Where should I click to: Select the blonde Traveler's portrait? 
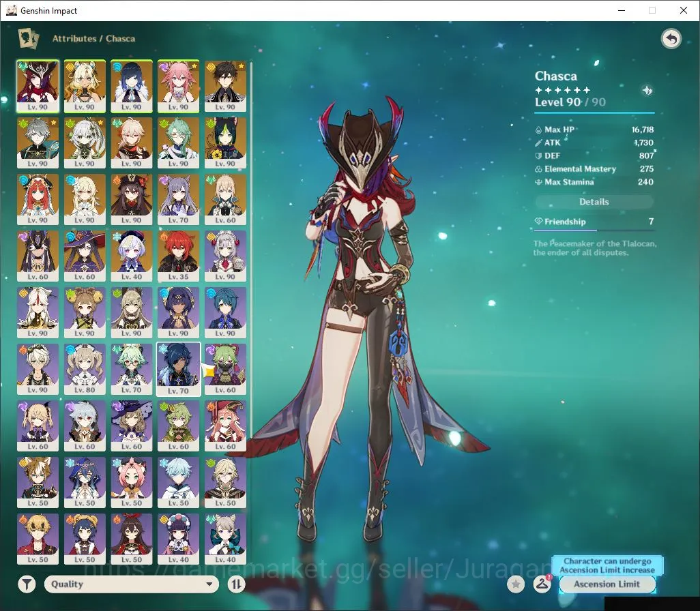tap(85, 200)
